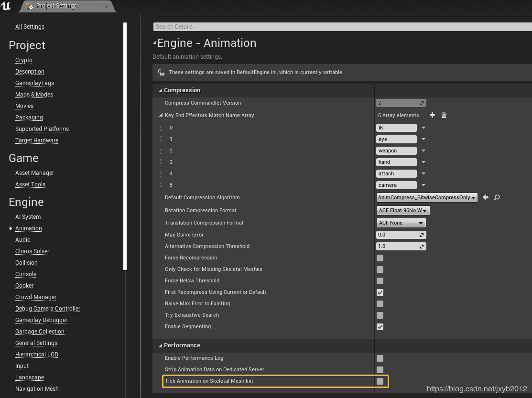This screenshot has height=398, width=532.
Task: Collapse Engine - Animation header triangle
Action: coord(155,43)
